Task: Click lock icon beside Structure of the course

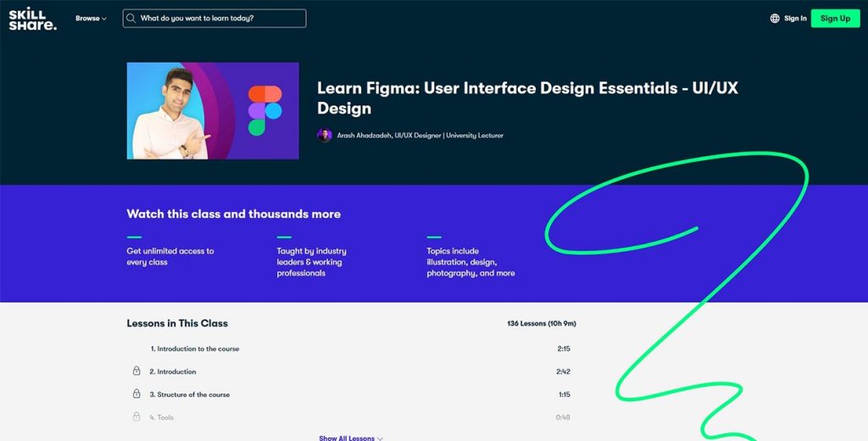Action: (136, 394)
